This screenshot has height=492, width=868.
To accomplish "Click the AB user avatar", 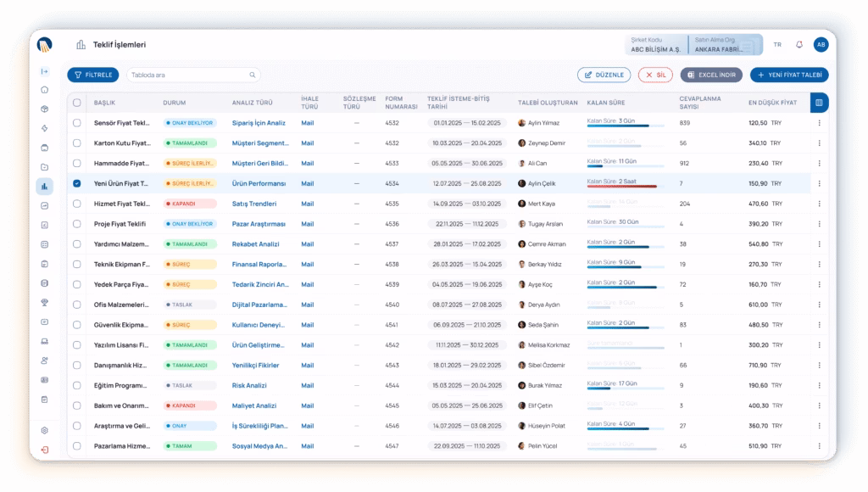I will pyautogui.click(x=821, y=45).
